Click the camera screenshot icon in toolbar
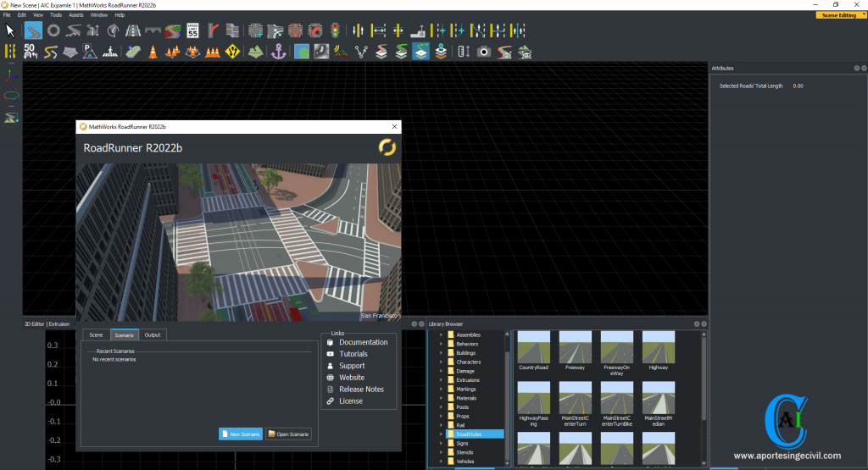 coord(483,52)
